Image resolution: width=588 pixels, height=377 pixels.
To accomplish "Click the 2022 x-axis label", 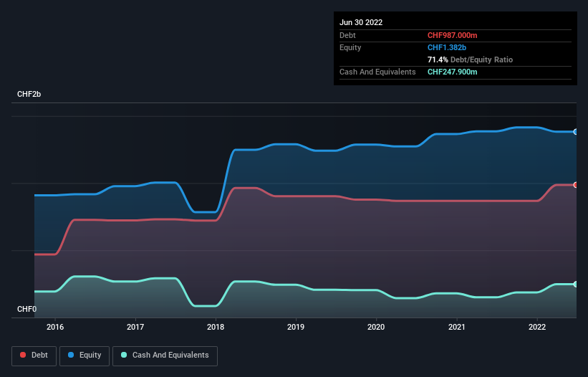I will click(x=537, y=327).
